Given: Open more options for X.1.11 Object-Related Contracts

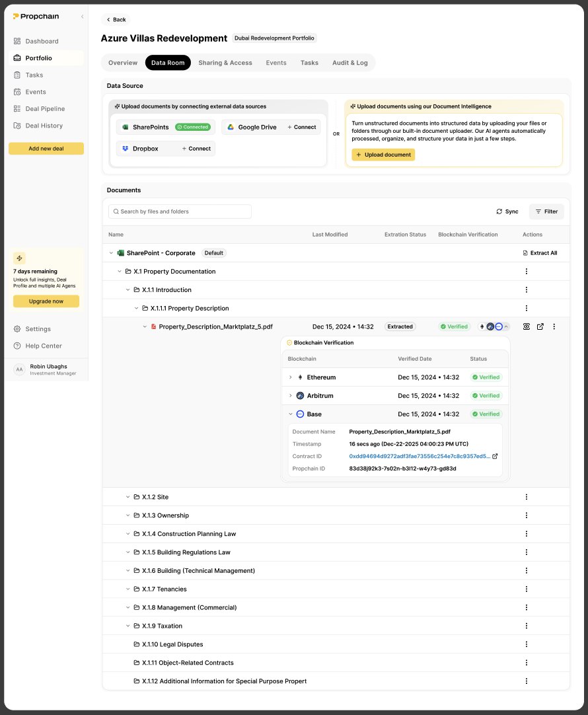Looking at the screenshot, I should point(527,663).
